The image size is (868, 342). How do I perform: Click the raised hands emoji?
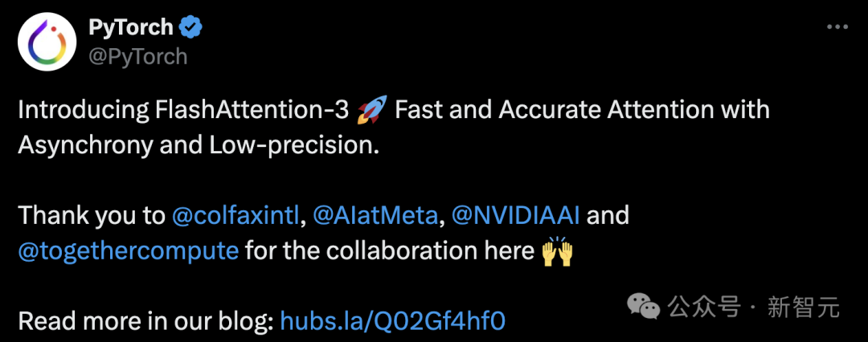pyautogui.click(x=556, y=250)
